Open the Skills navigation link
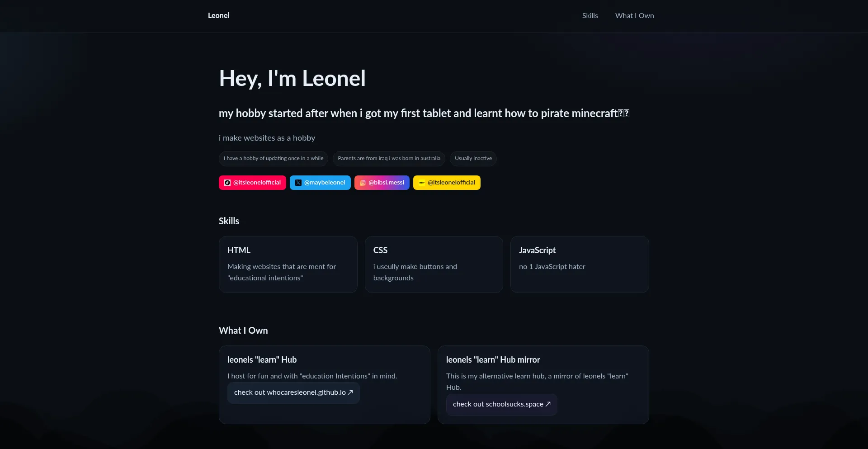The height and width of the screenshot is (449, 868). 590,16
